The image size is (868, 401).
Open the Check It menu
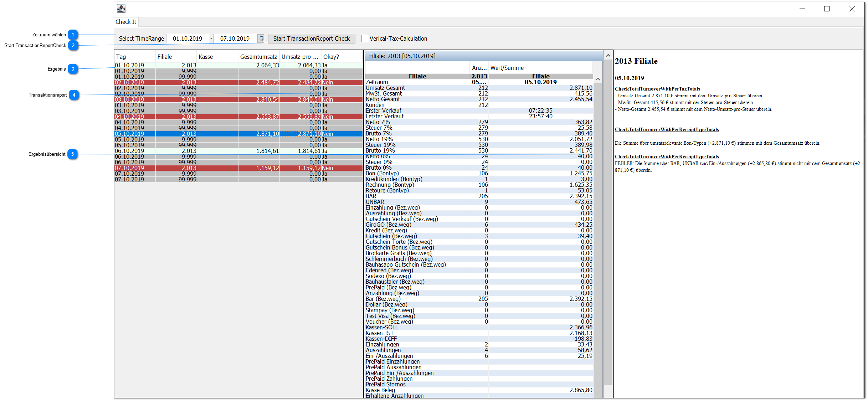tap(126, 22)
